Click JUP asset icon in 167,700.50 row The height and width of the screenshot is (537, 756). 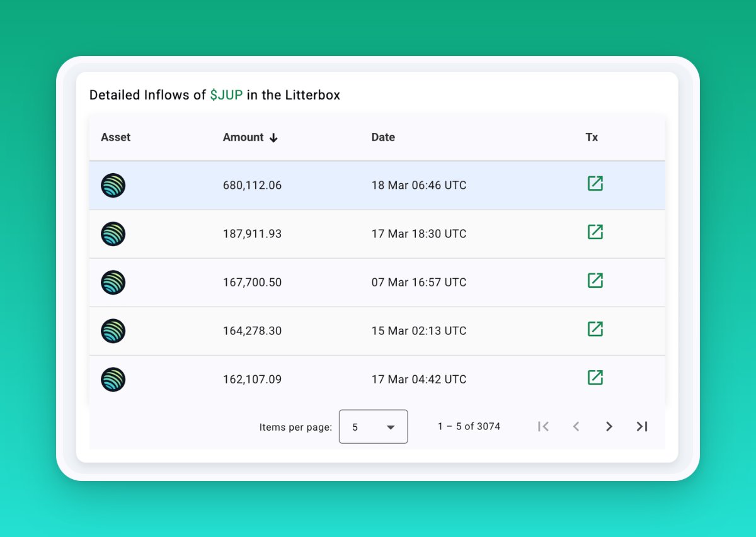pos(113,283)
